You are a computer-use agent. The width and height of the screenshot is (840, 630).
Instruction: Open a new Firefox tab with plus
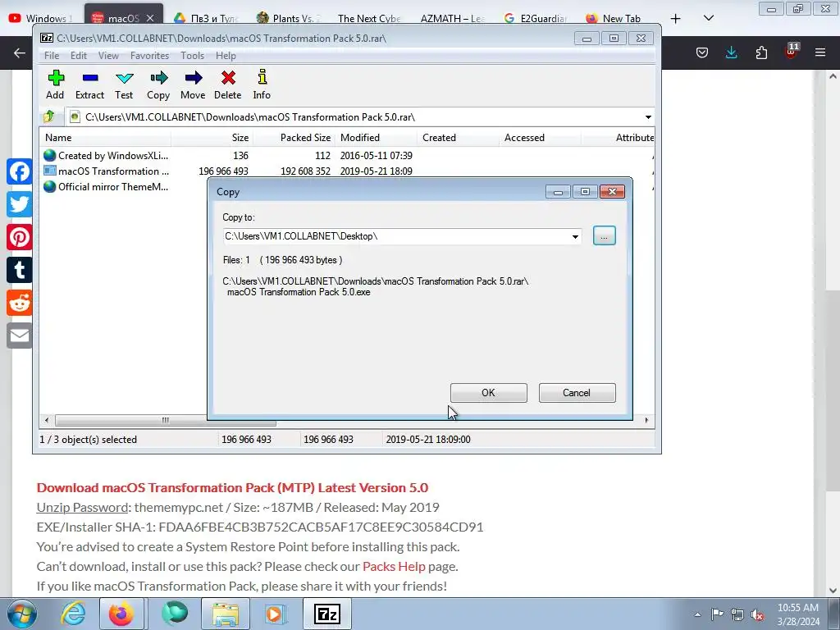point(676,19)
